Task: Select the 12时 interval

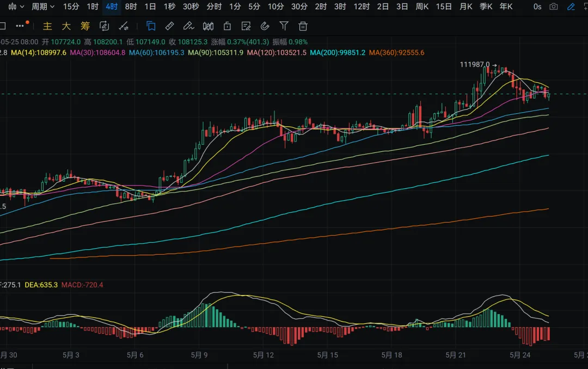Action: tap(362, 7)
